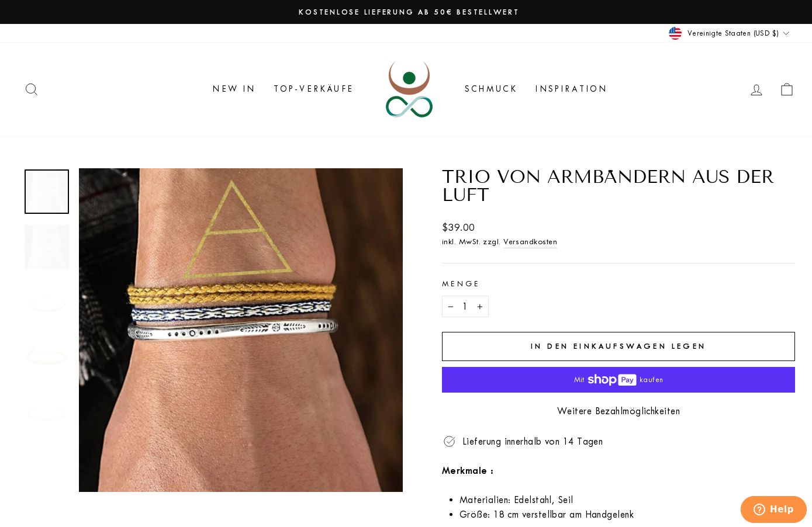Click Weitere Bezahlmöglichkeiten link
This screenshot has height=527, width=812.
(x=618, y=411)
